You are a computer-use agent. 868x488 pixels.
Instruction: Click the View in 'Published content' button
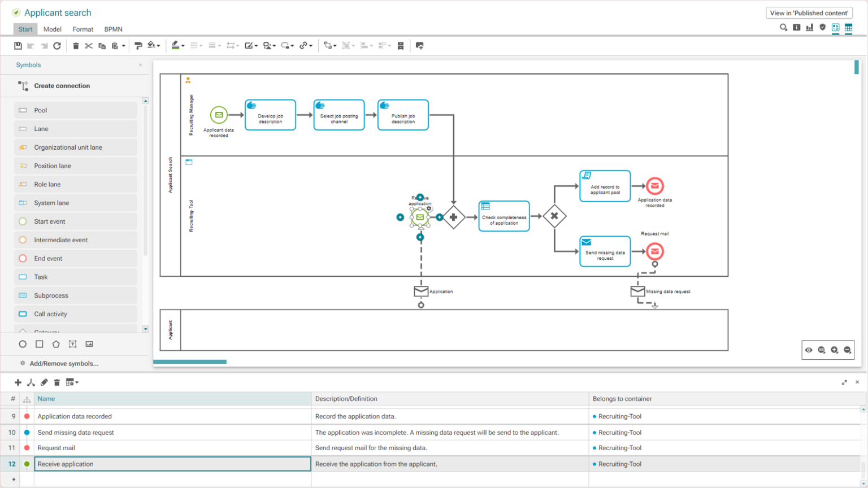point(809,12)
